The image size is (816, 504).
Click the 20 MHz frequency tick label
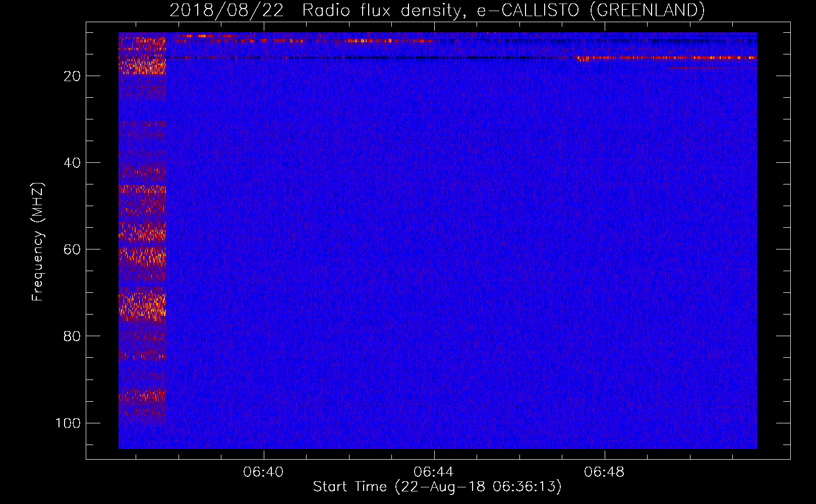[72, 76]
